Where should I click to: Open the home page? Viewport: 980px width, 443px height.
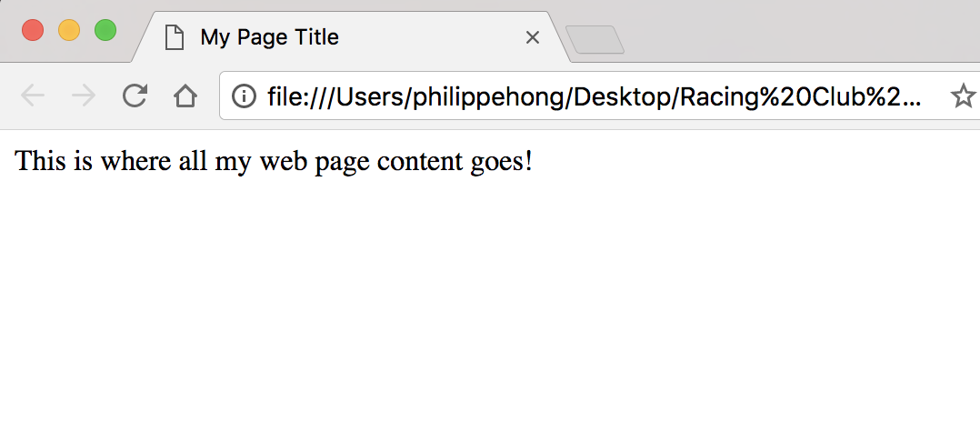point(185,96)
